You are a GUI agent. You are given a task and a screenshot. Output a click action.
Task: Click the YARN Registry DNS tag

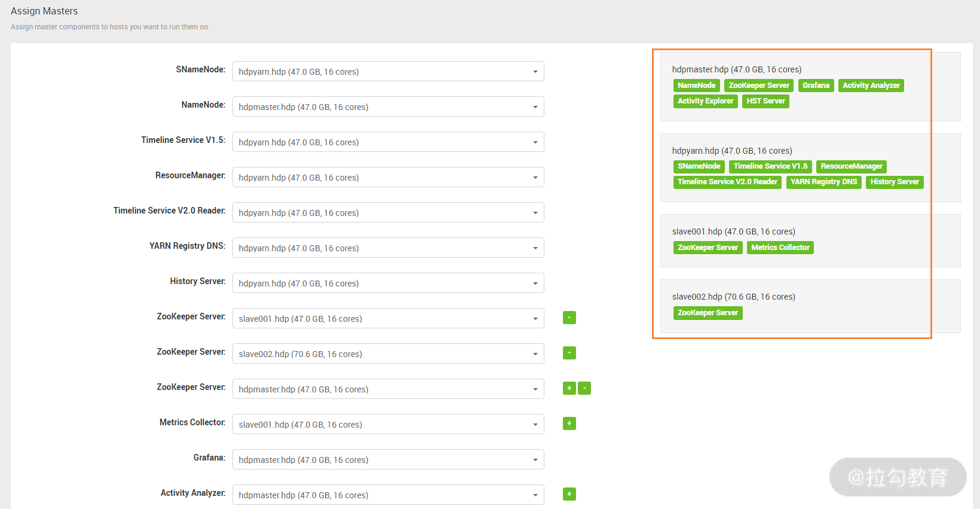point(823,182)
